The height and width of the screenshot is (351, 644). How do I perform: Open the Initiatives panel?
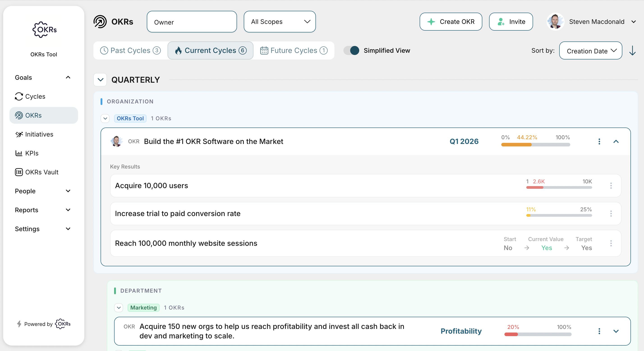tap(39, 134)
